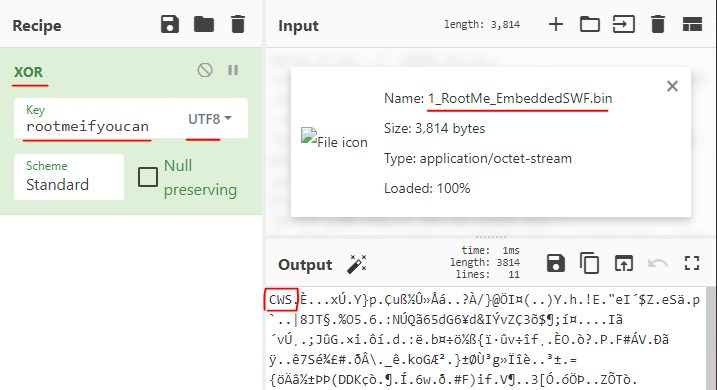Screen dimensions: 717x390
Task: Set breakpoint on XOR operation
Action: [233, 70]
